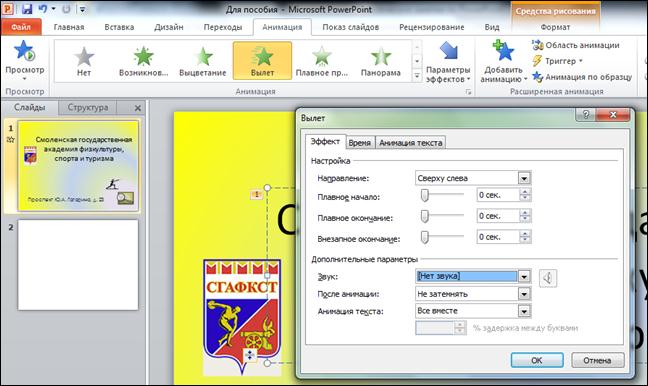Apply the Выцветание animation effect

click(202, 61)
